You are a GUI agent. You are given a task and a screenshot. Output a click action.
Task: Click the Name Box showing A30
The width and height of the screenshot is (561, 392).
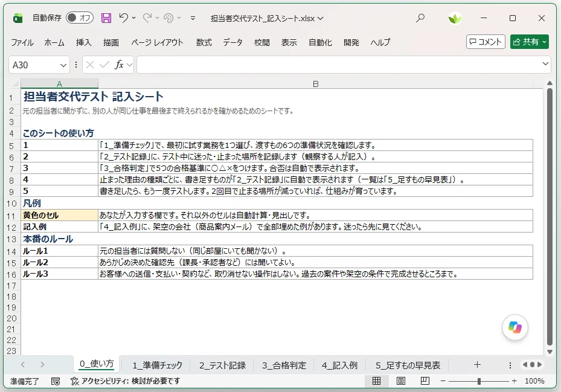(x=34, y=65)
